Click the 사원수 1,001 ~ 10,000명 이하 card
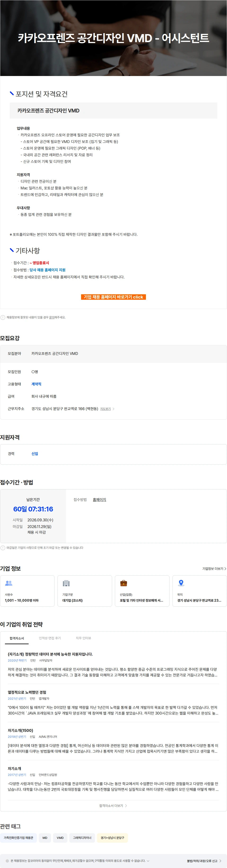 [x=27, y=591]
